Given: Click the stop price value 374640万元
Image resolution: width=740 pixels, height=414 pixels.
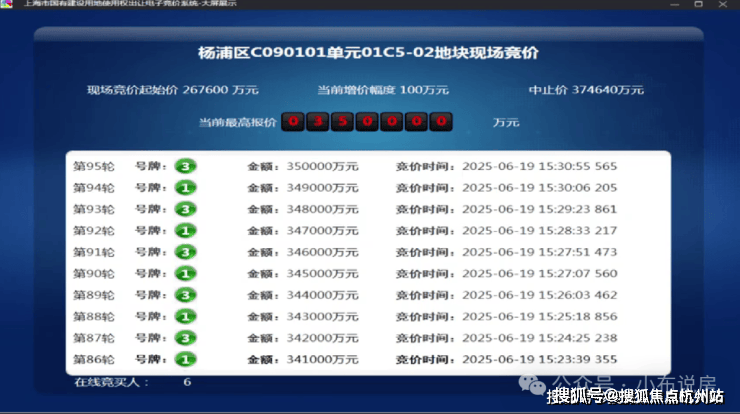Looking at the screenshot, I should (608, 90).
